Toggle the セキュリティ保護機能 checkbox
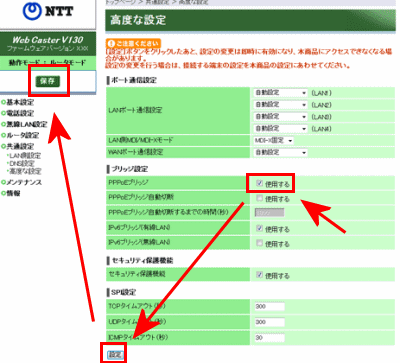Image resolution: width=400 pixels, height=363 pixels. coord(259,275)
